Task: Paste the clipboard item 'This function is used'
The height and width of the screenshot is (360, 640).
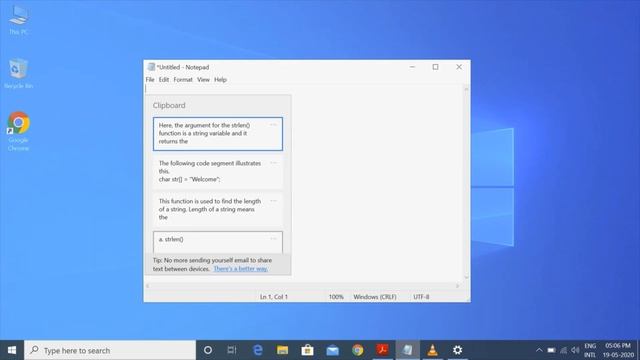Action: point(218,209)
